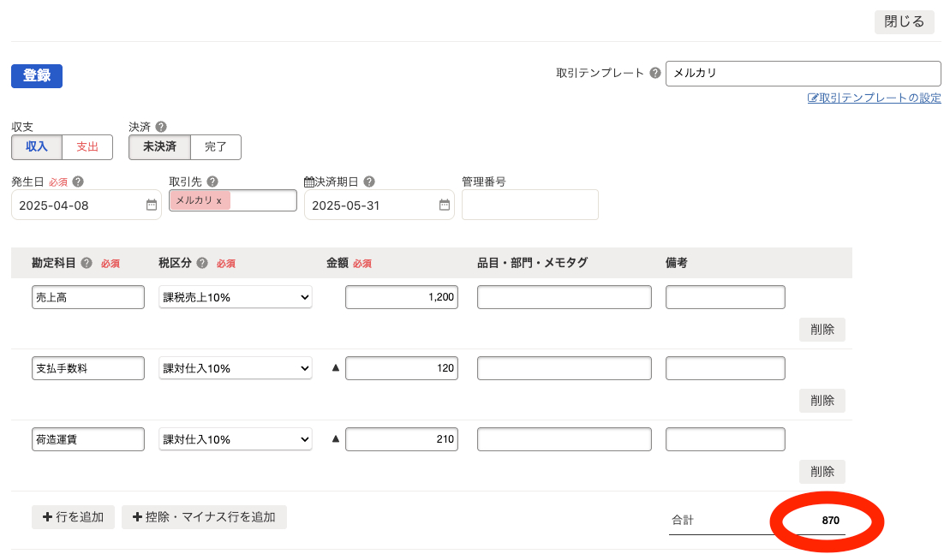Open the tax dropdown in the 支払手数料 row
This screenshot has width=950, height=560.
[x=235, y=367]
